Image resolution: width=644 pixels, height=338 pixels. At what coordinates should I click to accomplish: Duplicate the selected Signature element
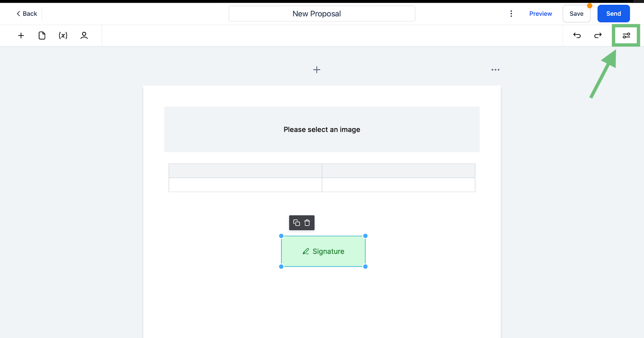point(297,223)
